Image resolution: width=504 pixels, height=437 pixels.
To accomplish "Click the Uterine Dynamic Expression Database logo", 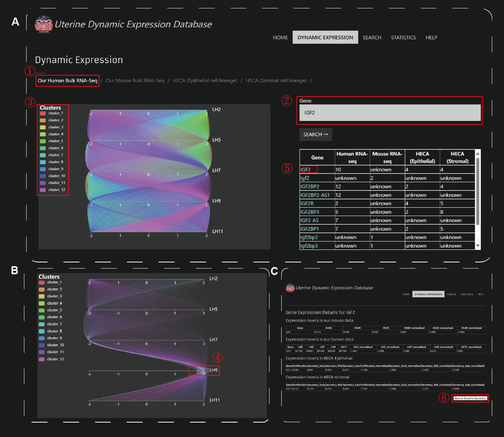I will pyautogui.click(x=44, y=24).
